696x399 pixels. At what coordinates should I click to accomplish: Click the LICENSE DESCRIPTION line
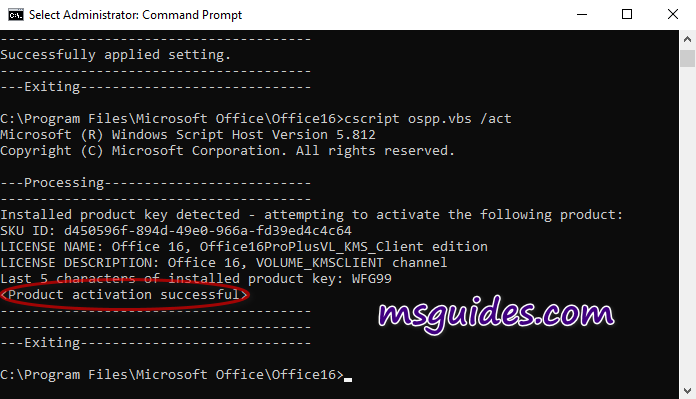pos(224,263)
